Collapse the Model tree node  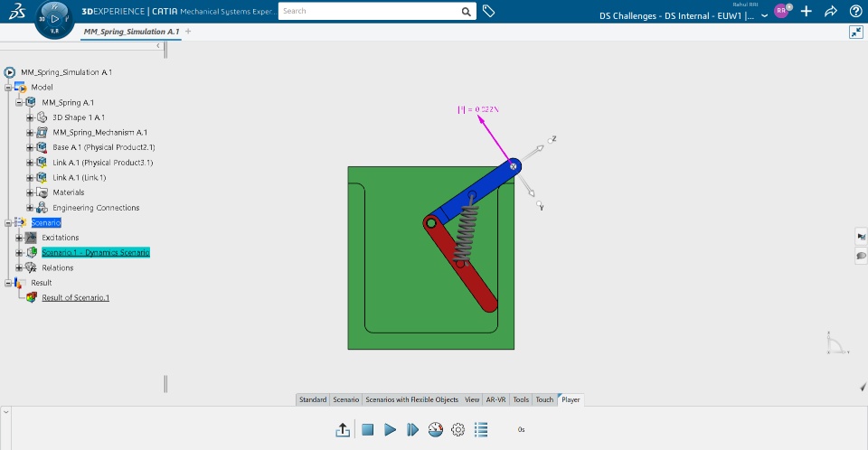click(x=8, y=88)
